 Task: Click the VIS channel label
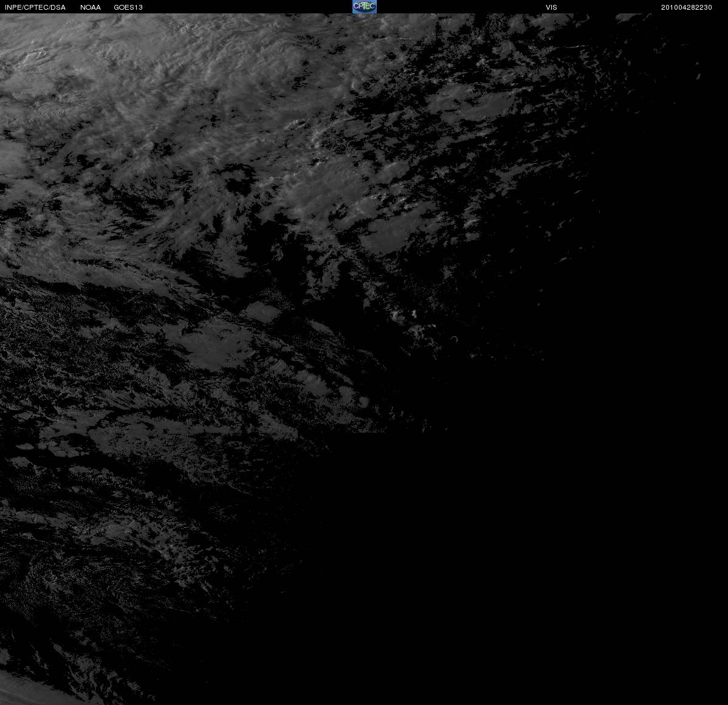coord(551,7)
